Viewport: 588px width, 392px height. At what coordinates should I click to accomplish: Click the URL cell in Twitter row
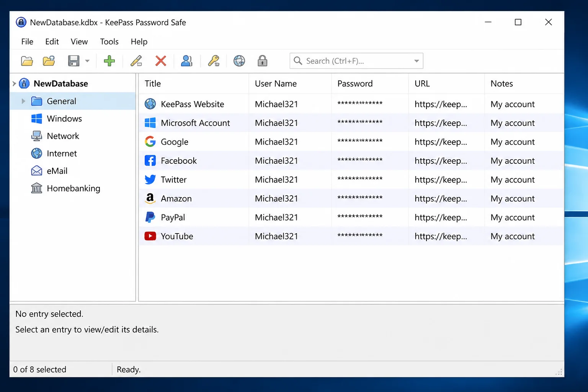pos(441,180)
